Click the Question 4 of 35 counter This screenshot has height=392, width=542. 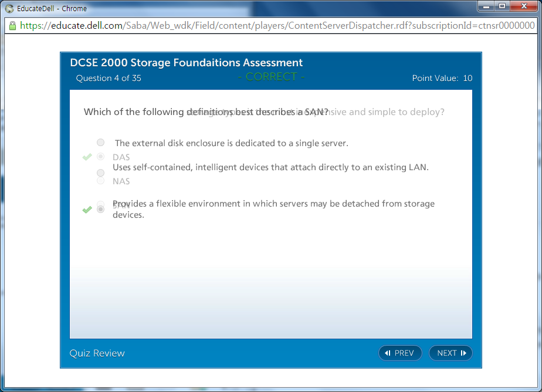pyautogui.click(x=109, y=78)
